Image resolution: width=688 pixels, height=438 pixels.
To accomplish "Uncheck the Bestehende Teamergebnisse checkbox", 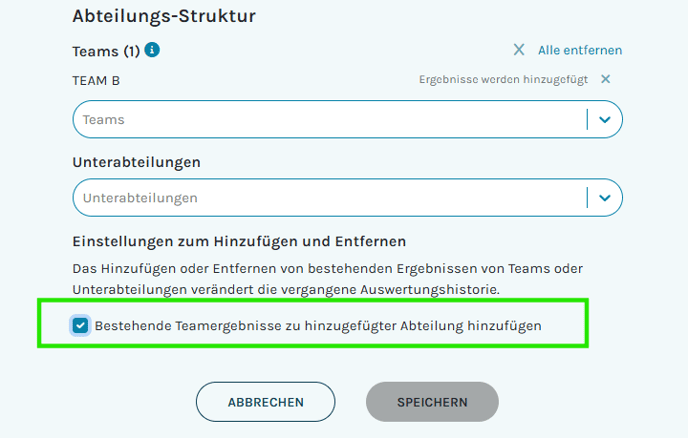I will pos(81,325).
